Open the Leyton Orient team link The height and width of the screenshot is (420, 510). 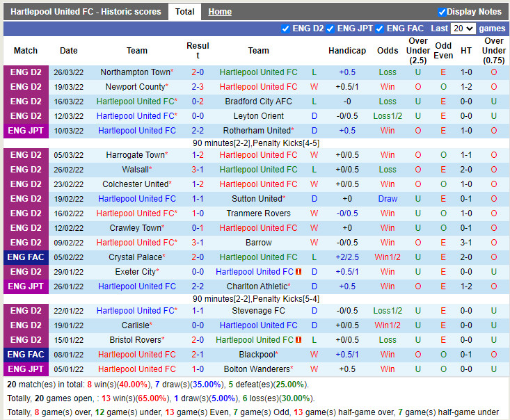point(258,116)
